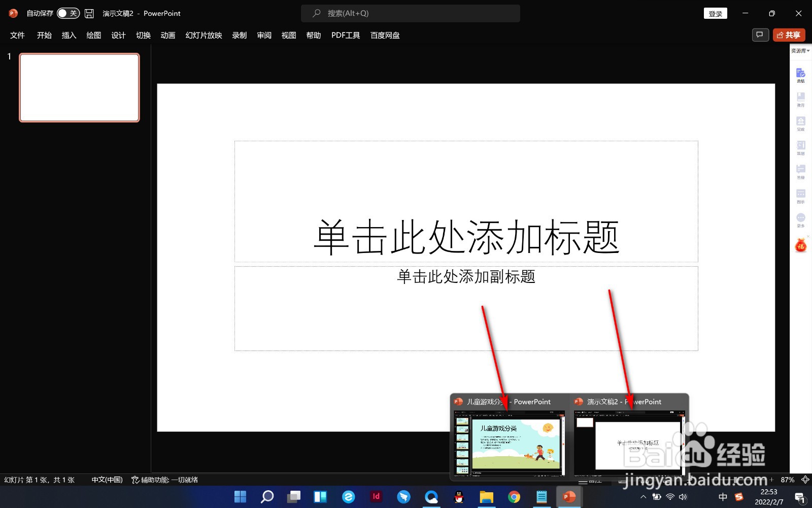Click the Wi-Fi network tray icon
This screenshot has width=812, height=508.
pyautogui.click(x=670, y=497)
